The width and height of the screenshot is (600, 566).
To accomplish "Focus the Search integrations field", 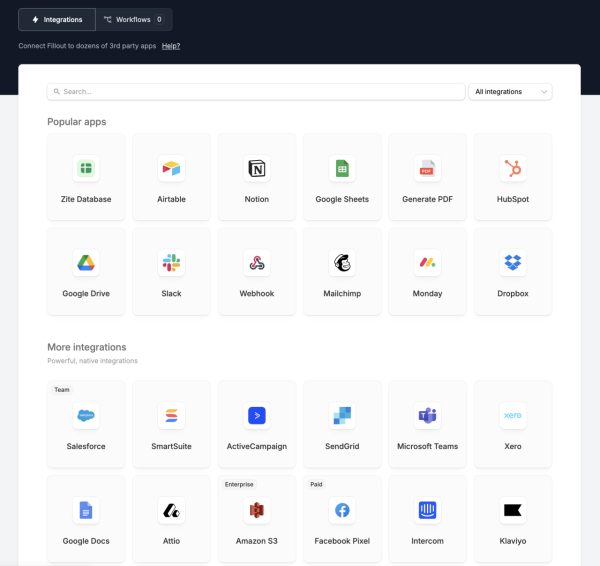I will point(256,91).
